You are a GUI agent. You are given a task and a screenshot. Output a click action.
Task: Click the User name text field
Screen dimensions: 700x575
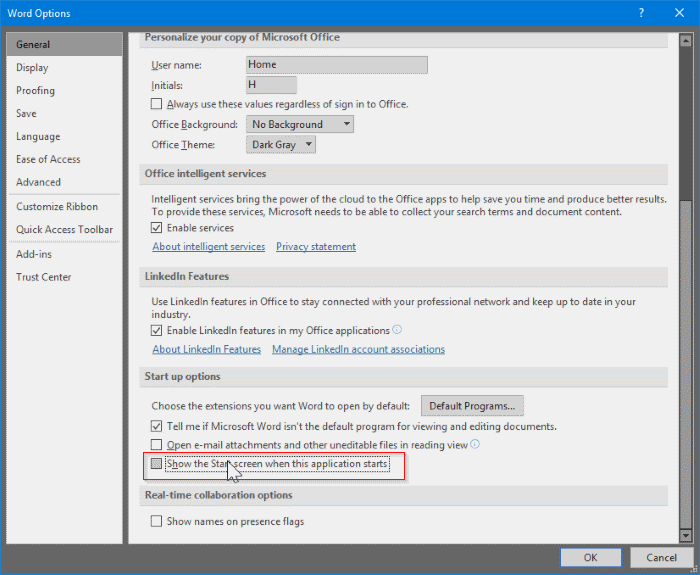[337, 65]
